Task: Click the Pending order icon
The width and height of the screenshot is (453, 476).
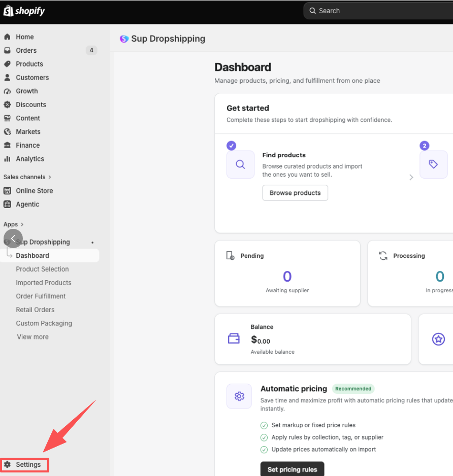Action: (230, 256)
